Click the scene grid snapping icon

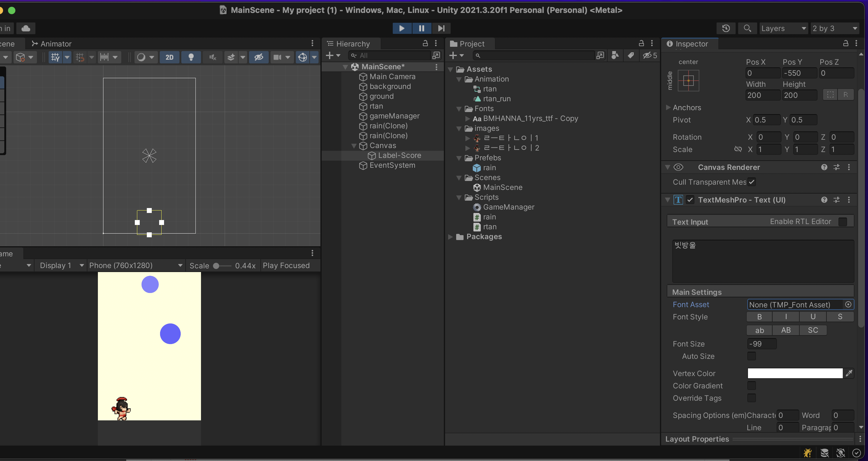coord(80,57)
